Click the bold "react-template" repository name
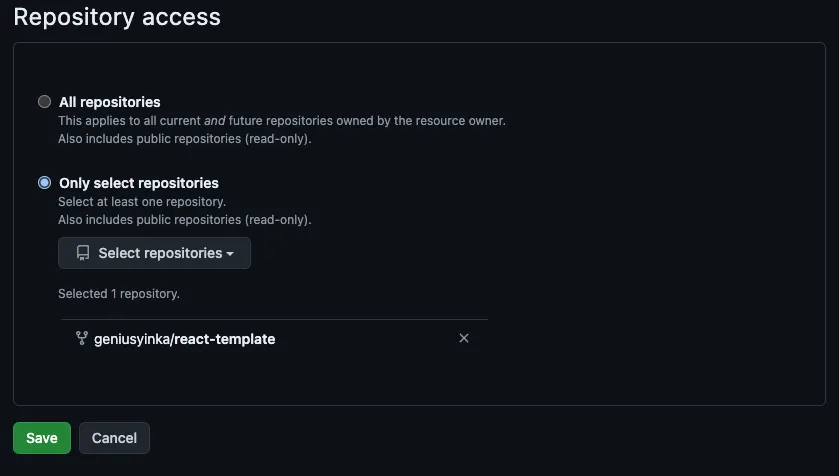This screenshot has width=839, height=476. click(x=225, y=339)
